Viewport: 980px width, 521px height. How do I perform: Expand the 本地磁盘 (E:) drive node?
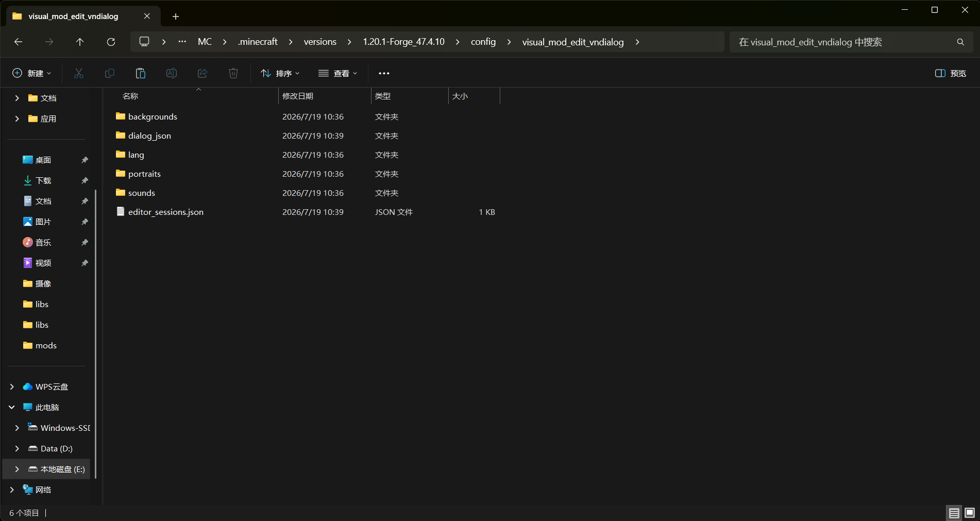pyautogui.click(x=17, y=469)
